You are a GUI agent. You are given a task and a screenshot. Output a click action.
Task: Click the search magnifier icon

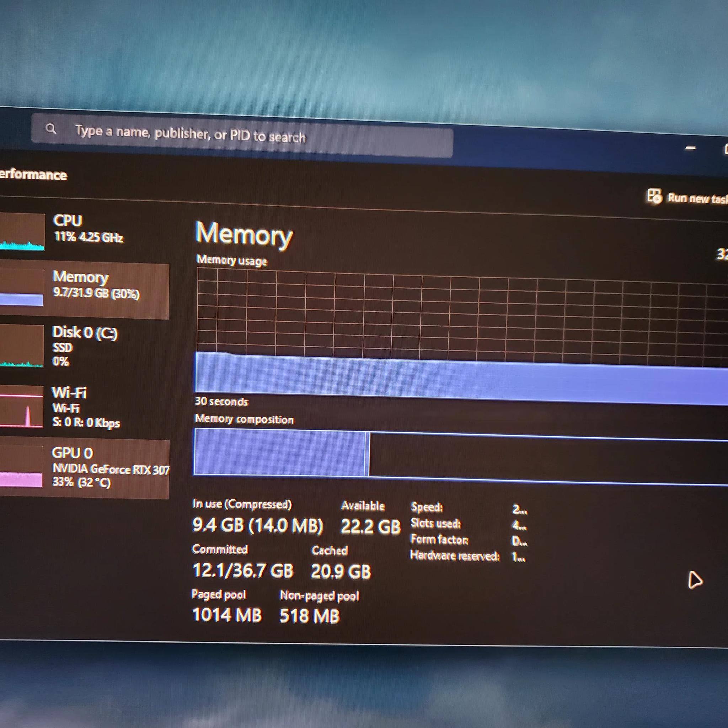coord(51,129)
